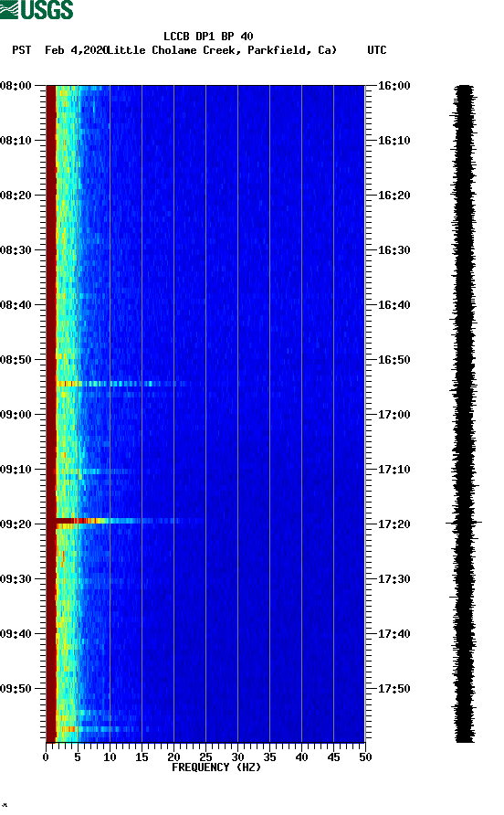The width and height of the screenshot is (504, 815).
Task: Click frequency axis tick label 35
Action: (x=269, y=757)
